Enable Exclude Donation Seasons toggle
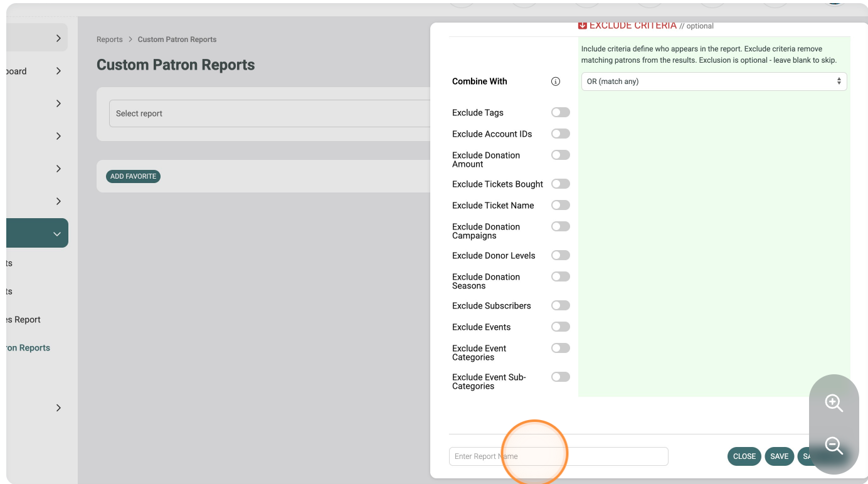The width and height of the screenshot is (868, 484). pyautogui.click(x=561, y=277)
